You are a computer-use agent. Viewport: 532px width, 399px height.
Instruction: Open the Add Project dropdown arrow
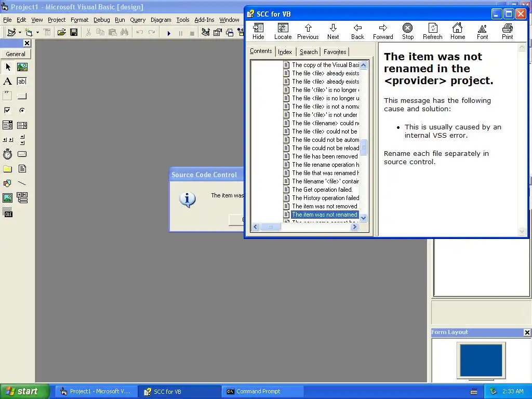coord(20,33)
